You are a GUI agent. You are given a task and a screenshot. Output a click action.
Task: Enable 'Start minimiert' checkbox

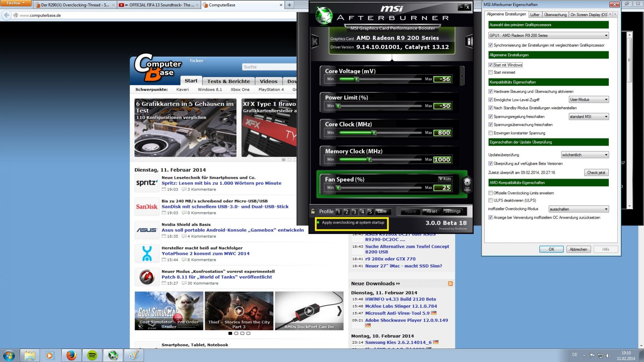(490, 72)
